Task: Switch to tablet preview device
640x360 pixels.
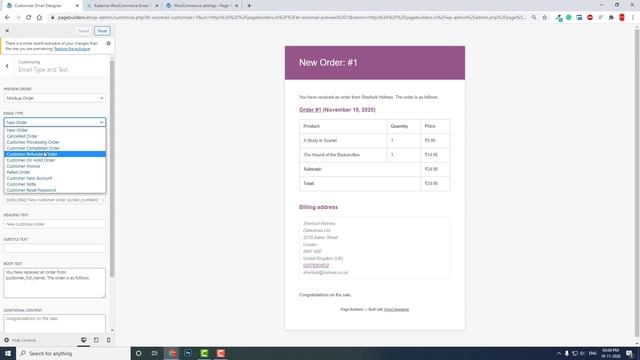Action: click(96, 340)
